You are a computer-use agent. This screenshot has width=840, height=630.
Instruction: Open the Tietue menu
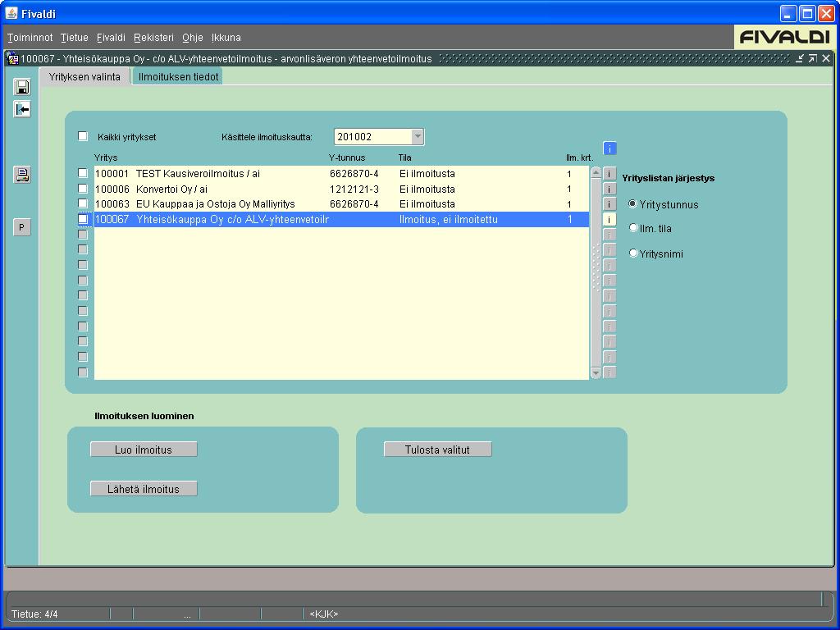click(x=74, y=38)
